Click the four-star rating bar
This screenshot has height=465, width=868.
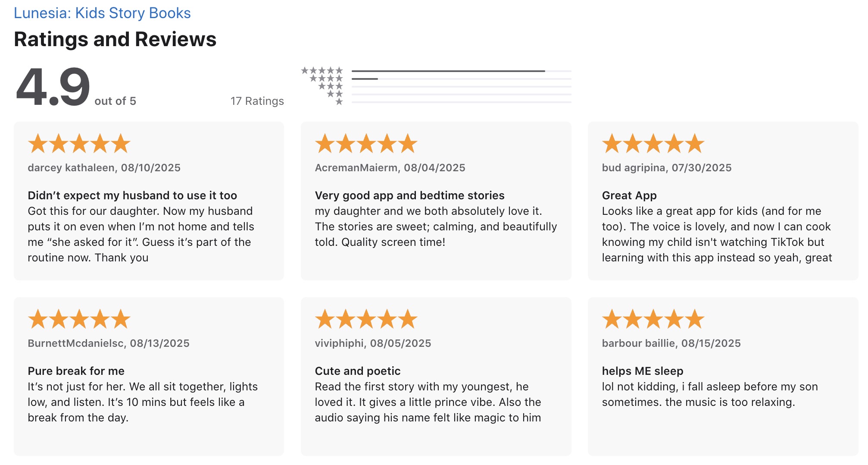[461, 79]
